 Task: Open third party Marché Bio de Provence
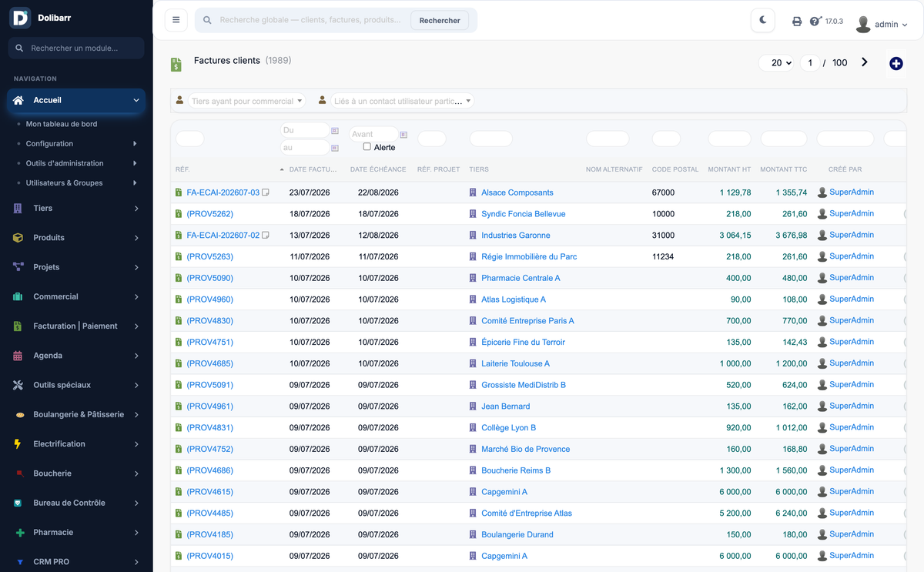coord(526,449)
